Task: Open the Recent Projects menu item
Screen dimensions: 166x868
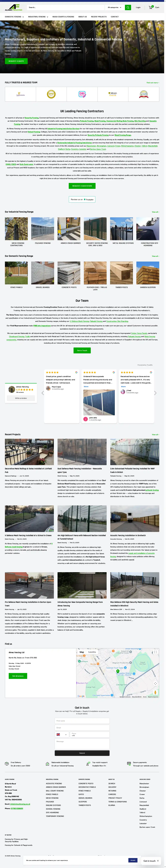Action: [x=99, y=16]
